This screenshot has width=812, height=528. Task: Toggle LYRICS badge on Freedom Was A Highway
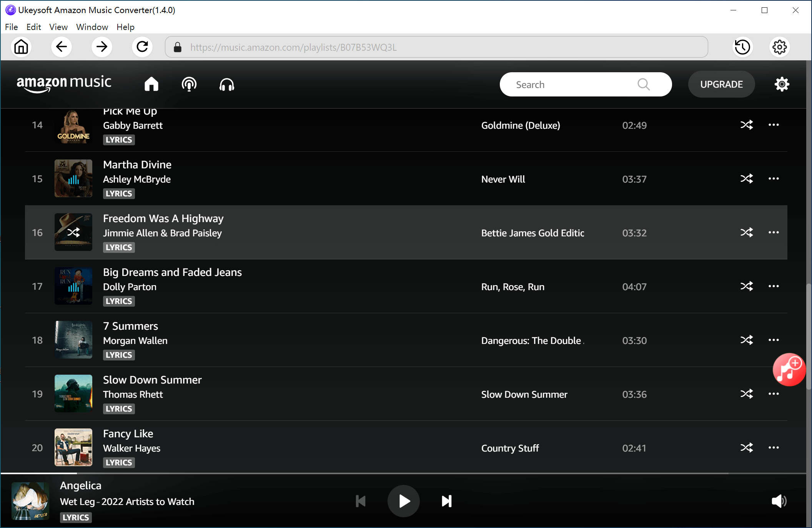(x=118, y=247)
